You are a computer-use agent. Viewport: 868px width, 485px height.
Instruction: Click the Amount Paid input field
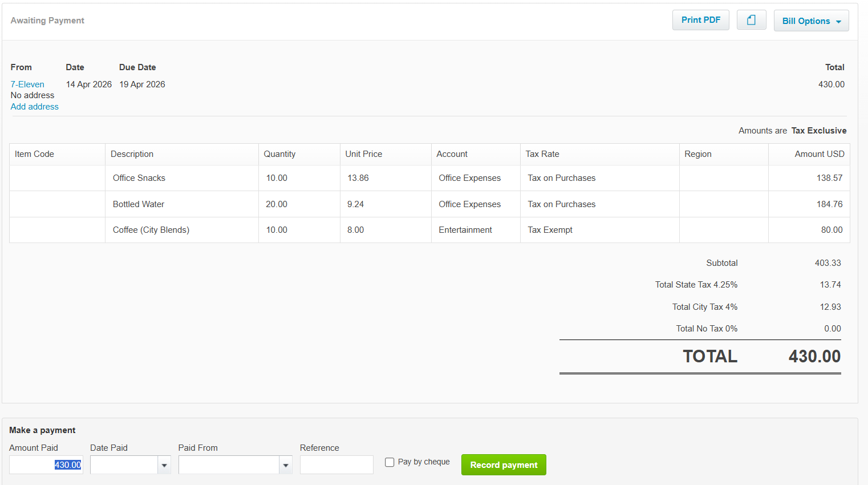pyautogui.click(x=46, y=464)
